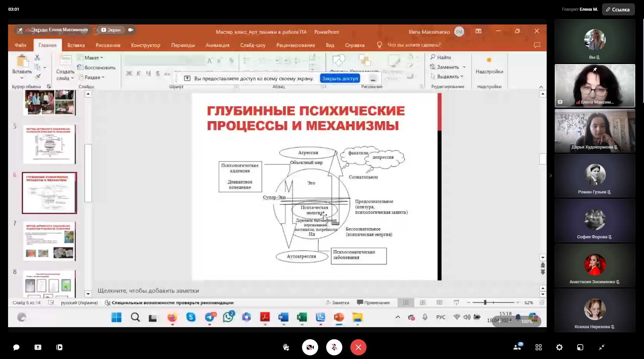The image size is (644, 359).
Task: Open the Конструктор tab
Action: (x=146, y=45)
